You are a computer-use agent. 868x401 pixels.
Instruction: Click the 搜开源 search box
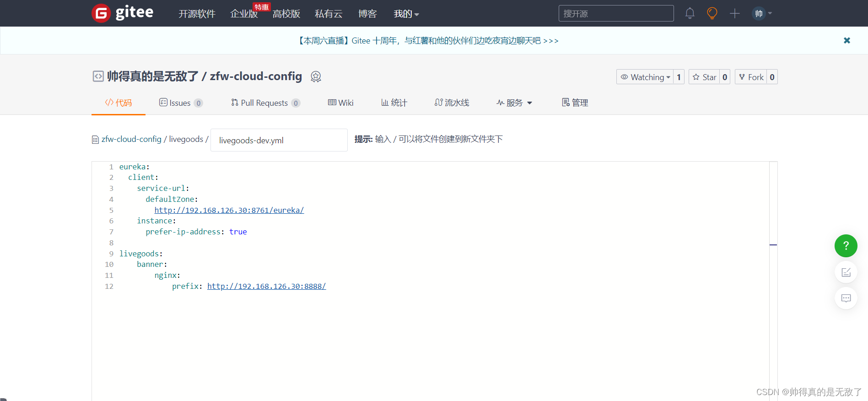616,13
